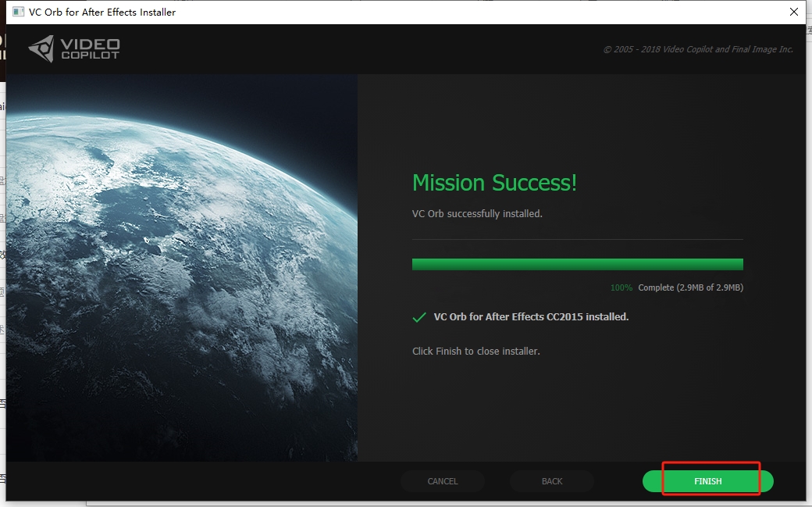Click the green installation progress bar
The image size is (812, 507).
point(578,264)
